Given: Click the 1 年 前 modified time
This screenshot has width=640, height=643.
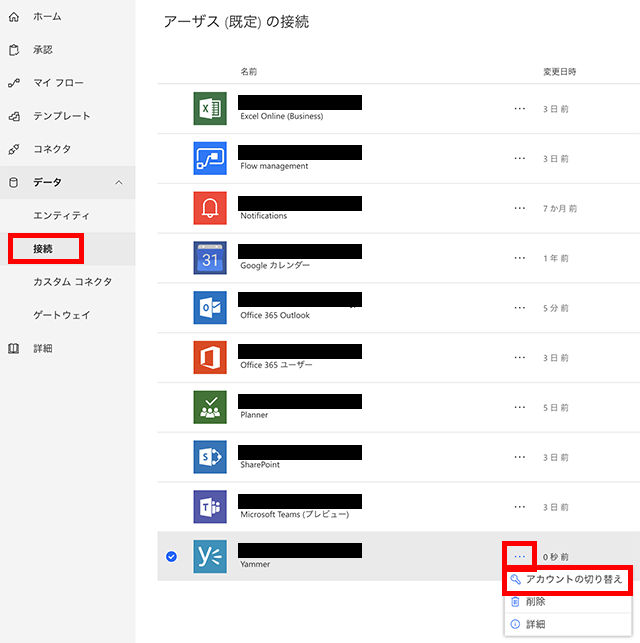Looking at the screenshot, I should click(x=556, y=258).
